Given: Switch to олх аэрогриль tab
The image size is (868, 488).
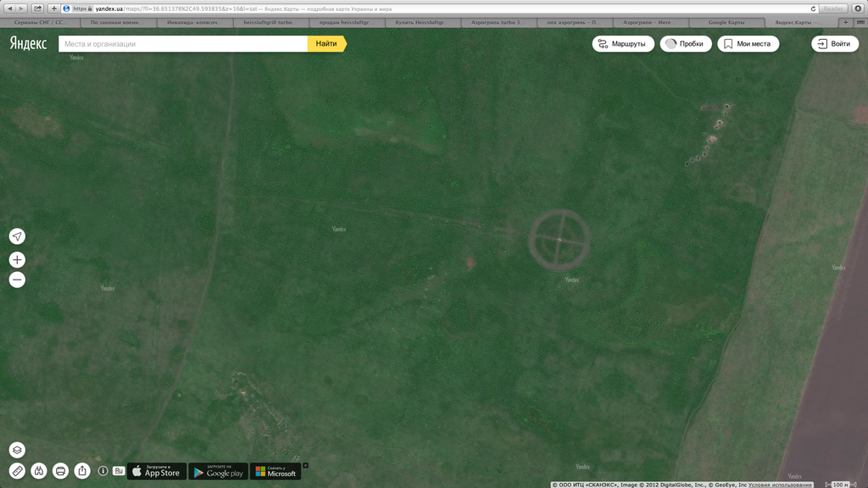Looking at the screenshot, I should pos(574,22).
